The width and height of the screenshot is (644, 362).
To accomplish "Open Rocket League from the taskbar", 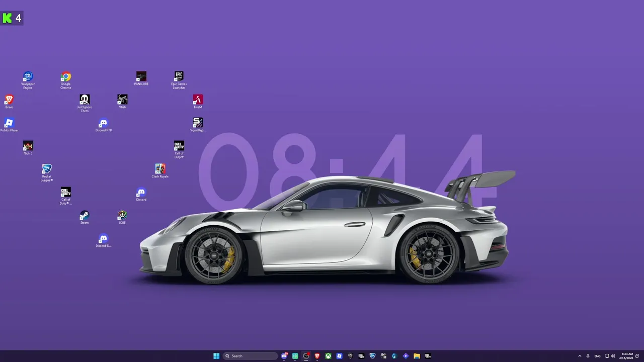I will coord(373,356).
